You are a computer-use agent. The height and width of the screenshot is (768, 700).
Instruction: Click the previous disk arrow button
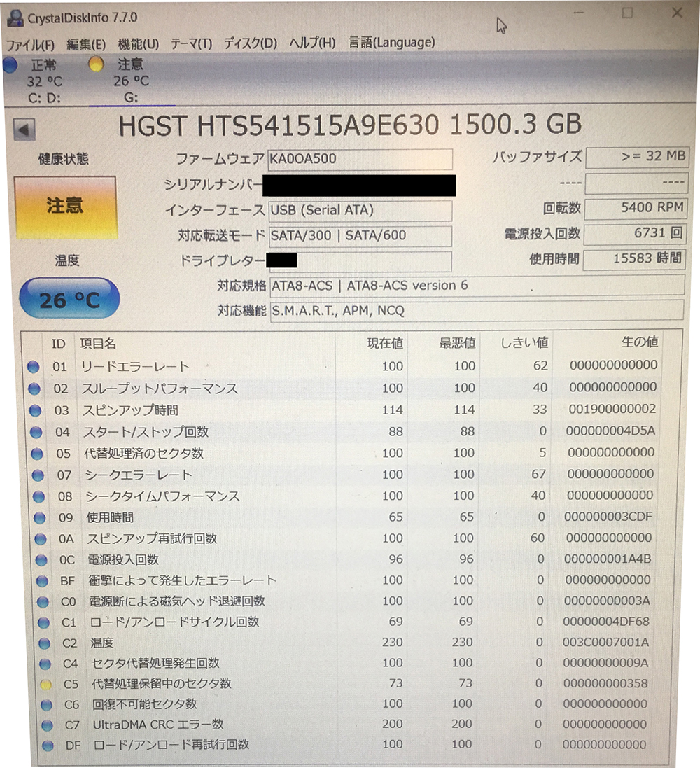pos(24,130)
